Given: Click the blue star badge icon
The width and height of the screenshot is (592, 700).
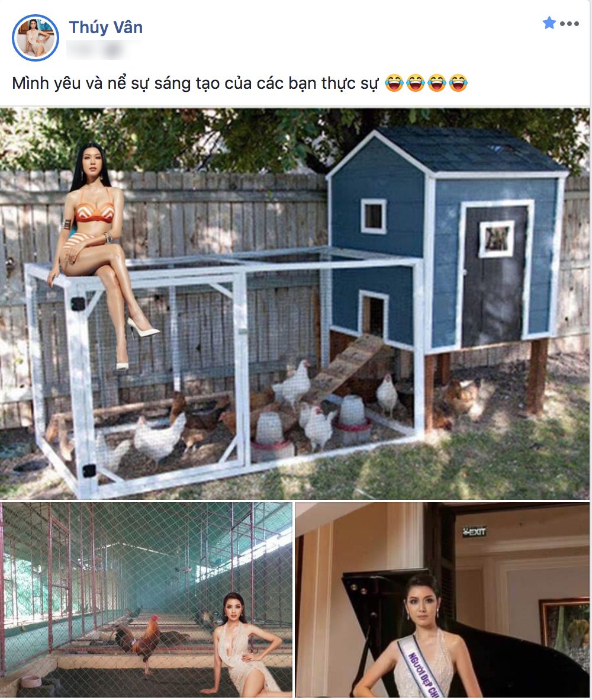Looking at the screenshot, I should click(x=549, y=23).
